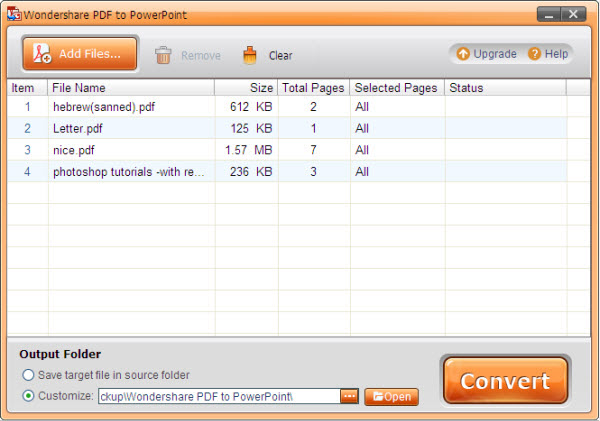Sort by Total Pages column header
Screen dimensions: 600x421
tap(313, 88)
